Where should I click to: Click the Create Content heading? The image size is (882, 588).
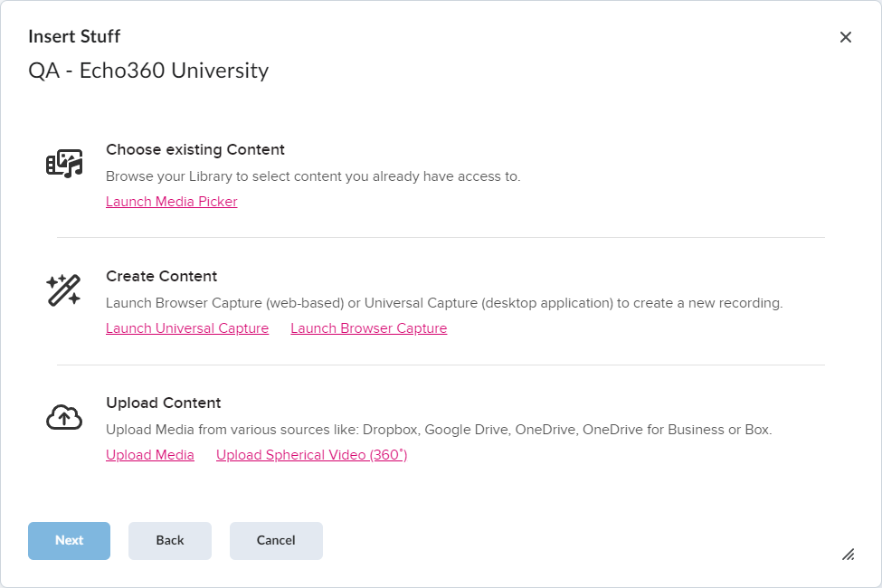click(x=161, y=276)
